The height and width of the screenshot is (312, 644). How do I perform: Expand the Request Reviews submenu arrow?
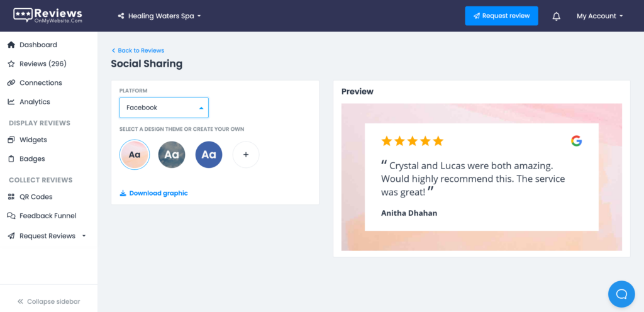click(84, 236)
